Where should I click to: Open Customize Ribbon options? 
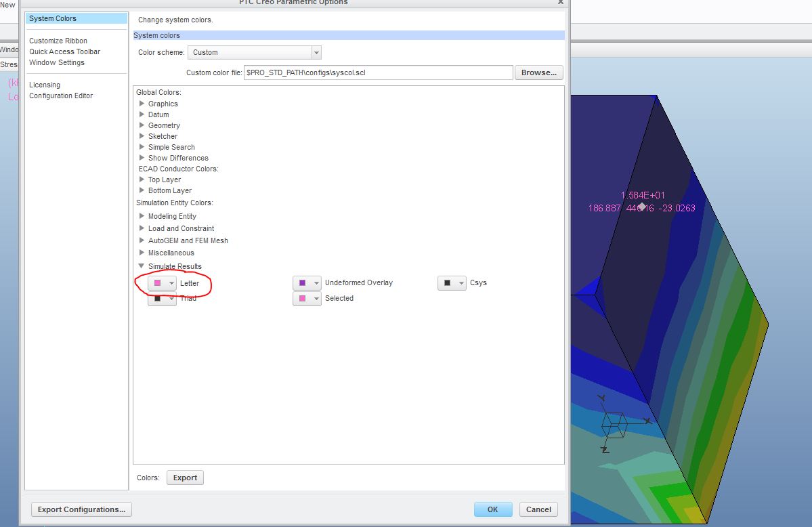point(58,41)
